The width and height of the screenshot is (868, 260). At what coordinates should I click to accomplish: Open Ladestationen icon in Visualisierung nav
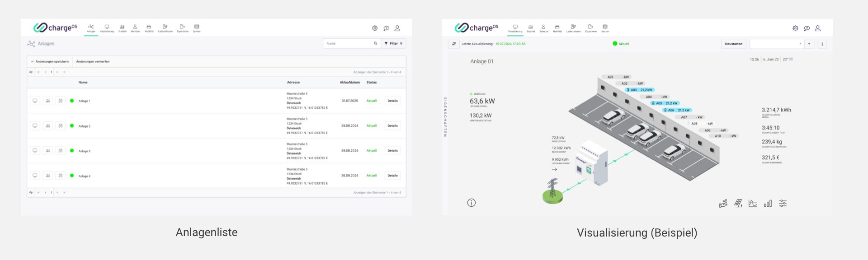pyautogui.click(x=573, y=28)
